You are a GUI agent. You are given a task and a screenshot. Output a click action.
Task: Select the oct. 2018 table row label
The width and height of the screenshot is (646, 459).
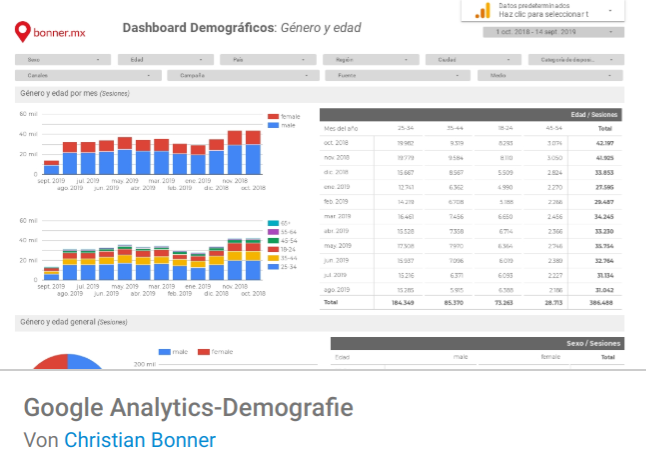pyautogui.click(x=336, y=143)
